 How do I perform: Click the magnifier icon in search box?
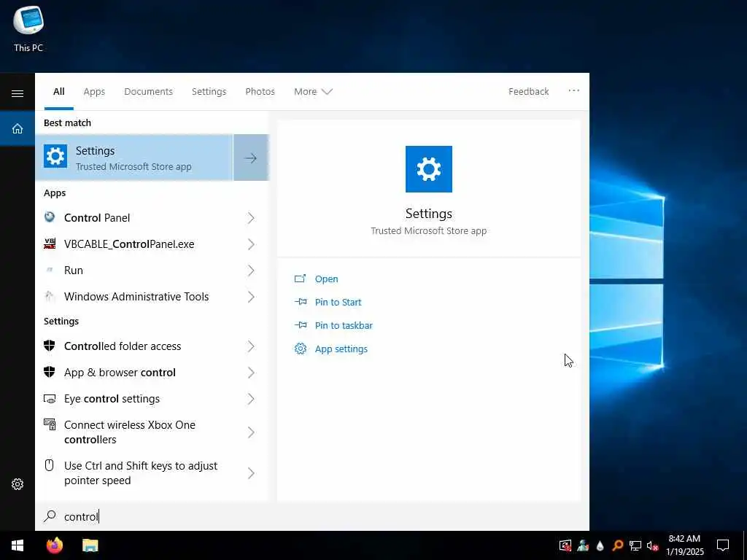pyautogui.click(x=50, y=516)
